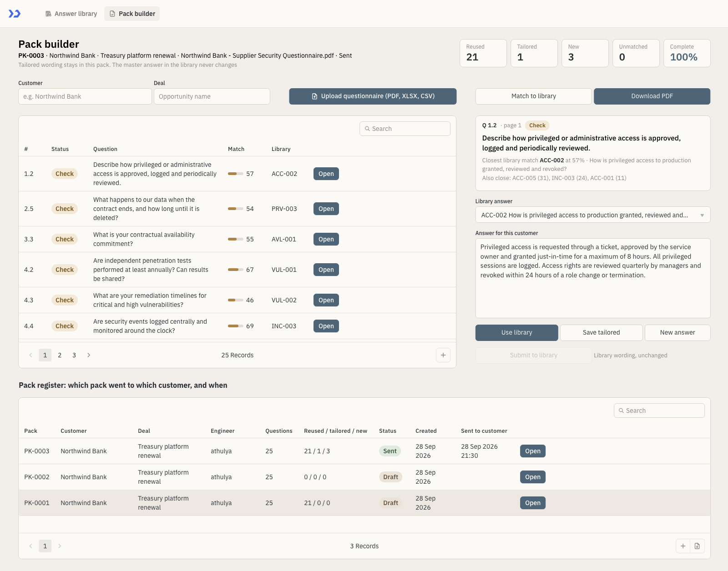Click the app logo icon
This screenshot has height=571, width=728.
[x=15, y=14]
